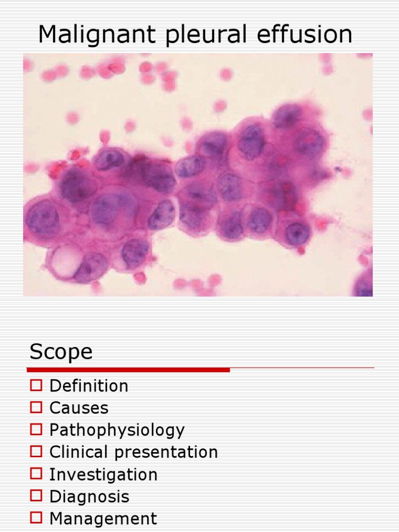Click the square bullet beside Definition

point(35,385)
